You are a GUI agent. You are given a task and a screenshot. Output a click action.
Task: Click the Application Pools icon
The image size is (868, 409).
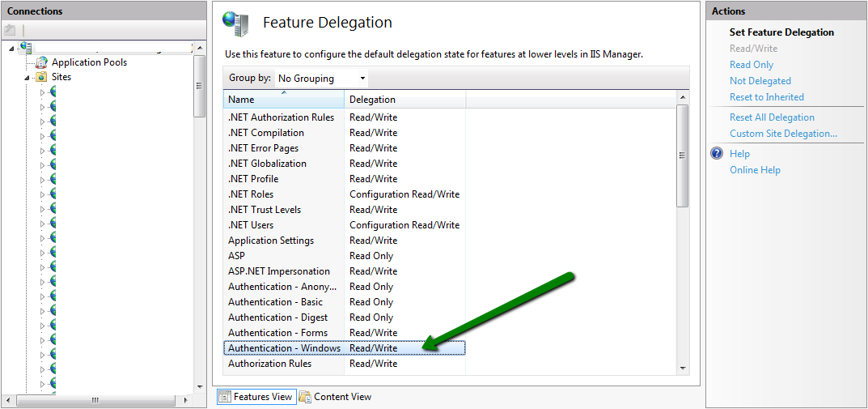42,62
